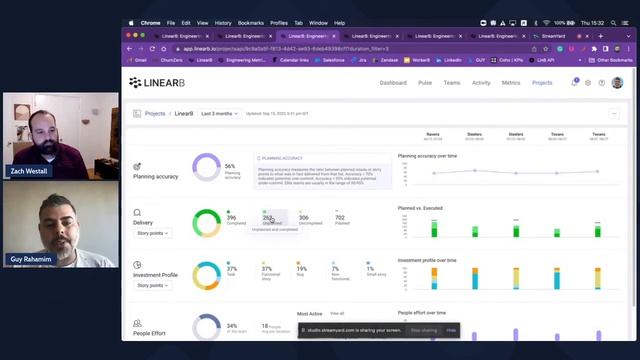Open the three-dot project options menu
Viewport: 640px width, 360px height.
(614, 114)
